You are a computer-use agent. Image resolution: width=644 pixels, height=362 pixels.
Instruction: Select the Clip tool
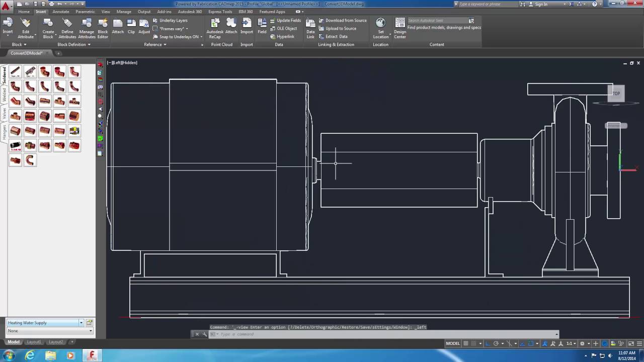[131, 26]
